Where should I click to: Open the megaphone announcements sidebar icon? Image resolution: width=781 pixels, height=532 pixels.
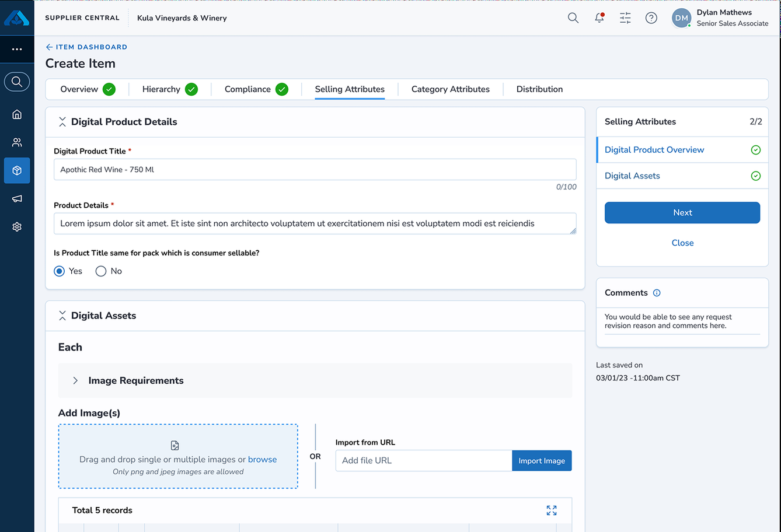pyautogui.click(x=17, y=199)
